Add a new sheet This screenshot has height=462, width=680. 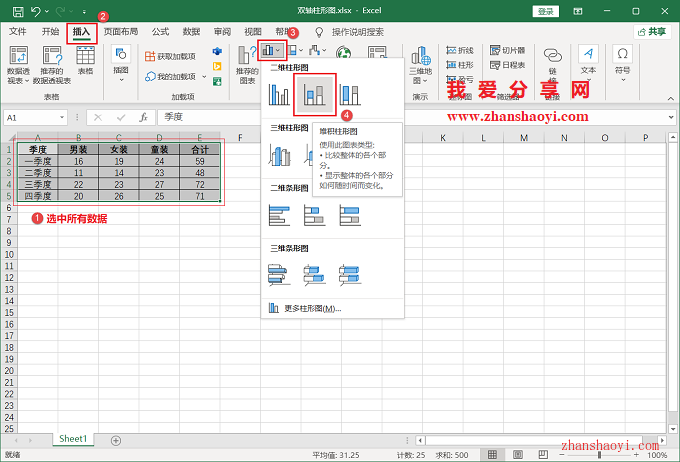tap(115, 441)
